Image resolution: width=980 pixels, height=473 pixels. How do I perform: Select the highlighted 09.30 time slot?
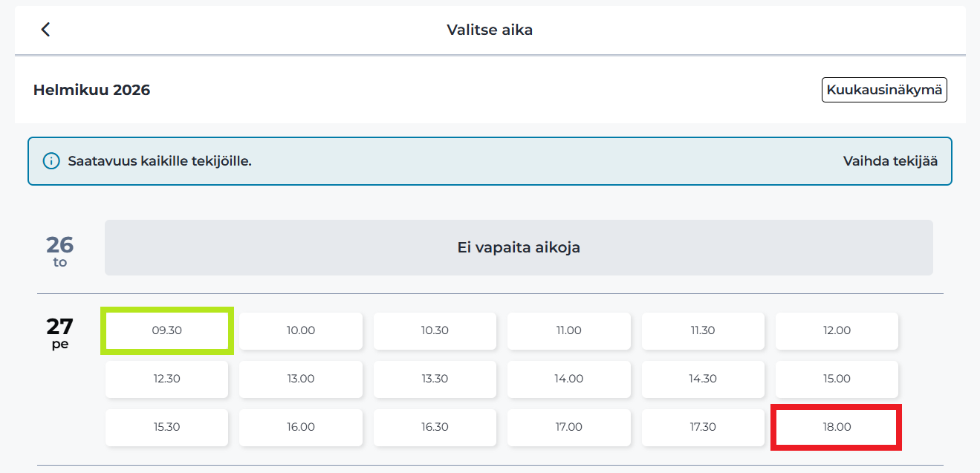click(x=166, y=330)
